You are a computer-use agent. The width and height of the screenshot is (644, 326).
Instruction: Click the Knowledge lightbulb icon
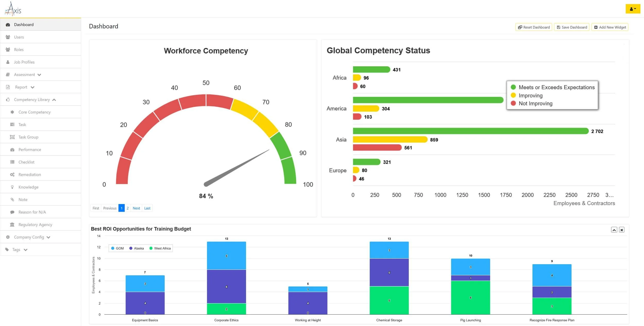tap(12, 187)
